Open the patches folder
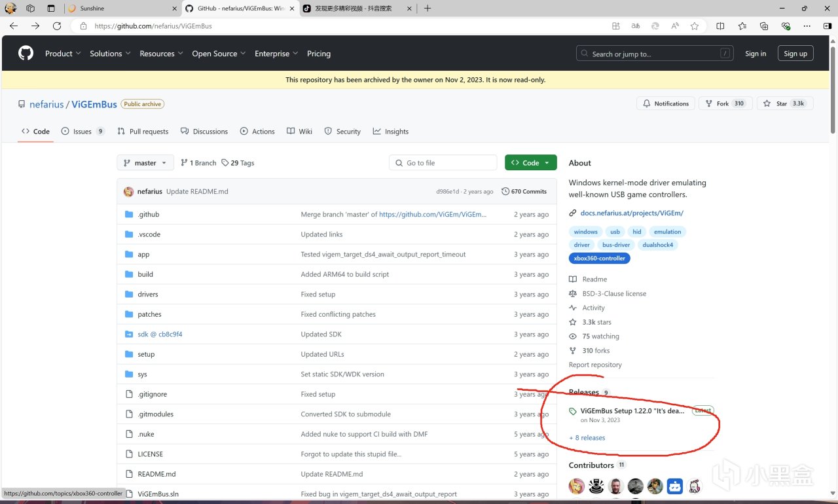The width and height of the screenshot is (838, 504). [149, 314]
